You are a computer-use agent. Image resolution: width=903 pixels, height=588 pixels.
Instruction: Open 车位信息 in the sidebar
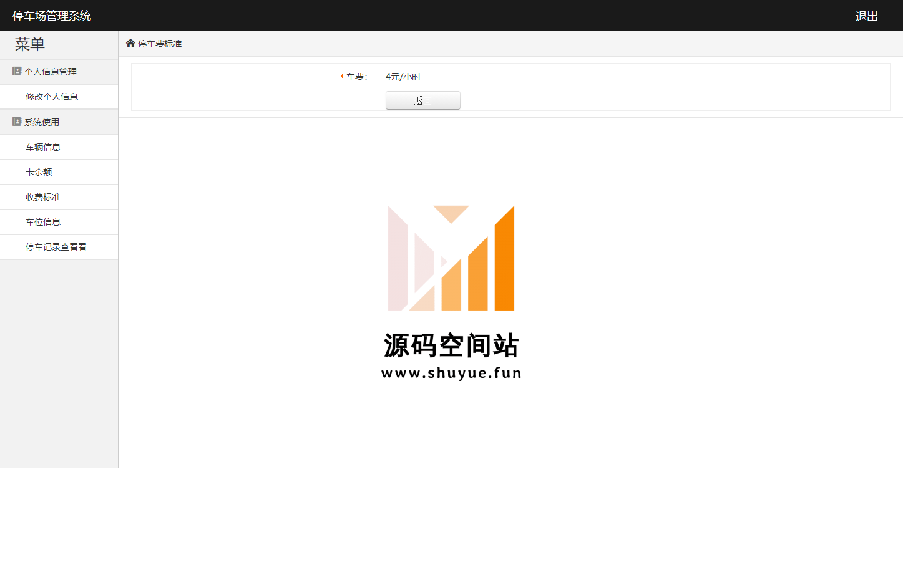point(59,222)
